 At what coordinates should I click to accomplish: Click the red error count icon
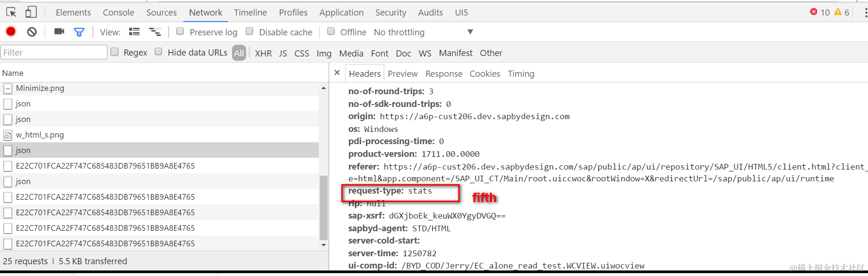pos(814,12)
